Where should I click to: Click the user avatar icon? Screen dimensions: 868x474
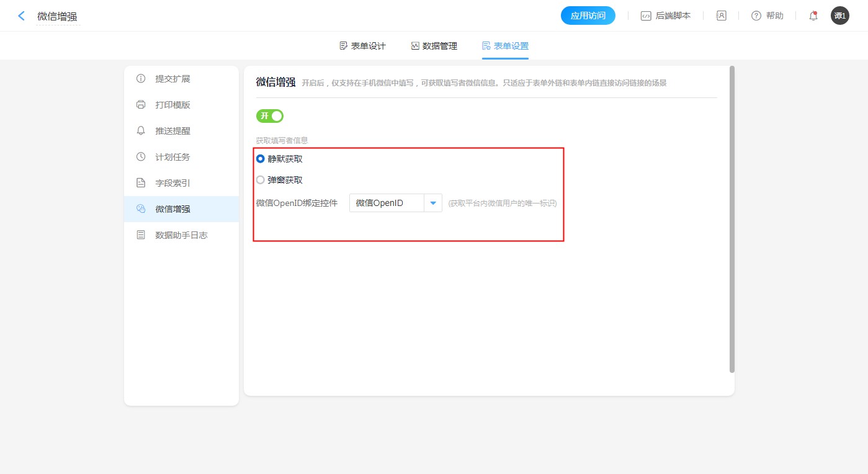839,16
